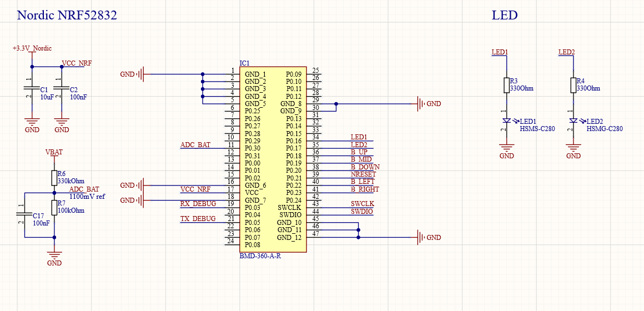Select resistor R3 330Ohm symbol

pos(506,86)
